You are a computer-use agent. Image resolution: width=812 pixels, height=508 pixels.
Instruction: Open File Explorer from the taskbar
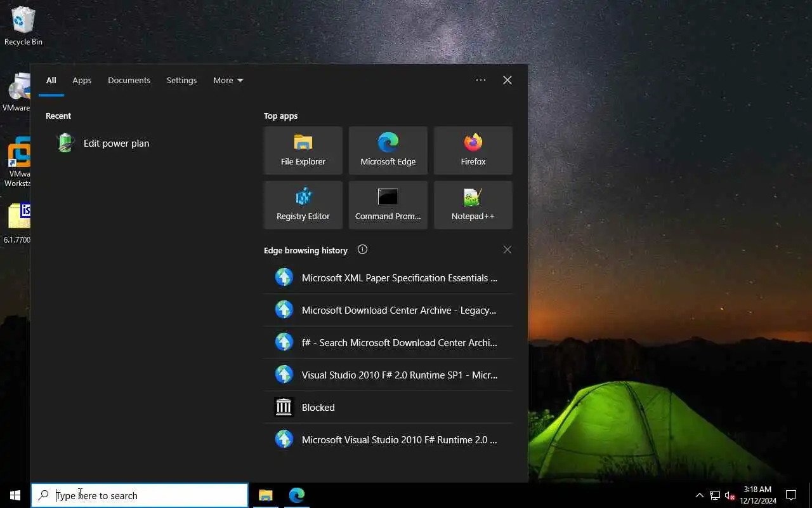(265, 495)
